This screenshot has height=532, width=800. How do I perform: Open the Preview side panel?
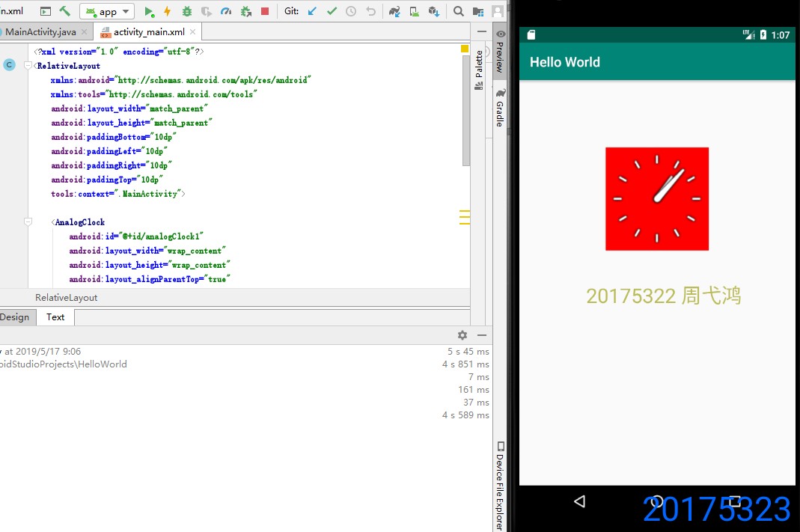(x=500, y=52)
